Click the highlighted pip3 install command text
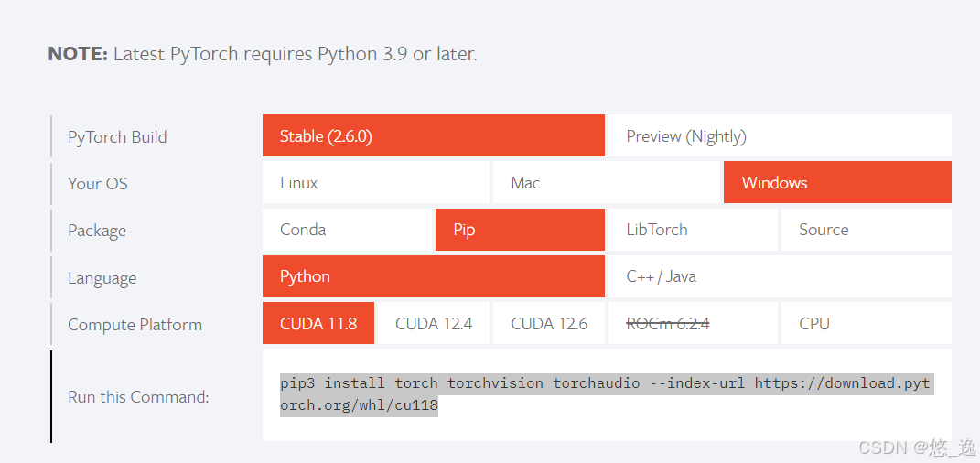980x463 pixels. (x=607, y=395)
